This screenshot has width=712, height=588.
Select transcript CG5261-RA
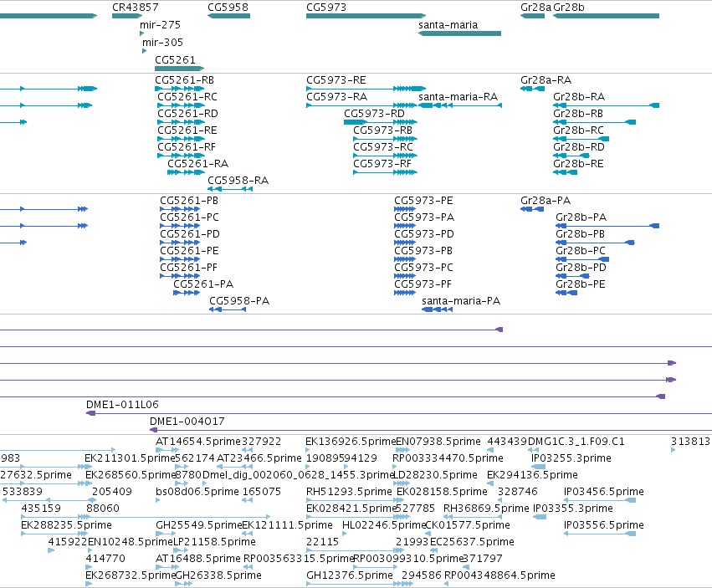click(187, 172)
